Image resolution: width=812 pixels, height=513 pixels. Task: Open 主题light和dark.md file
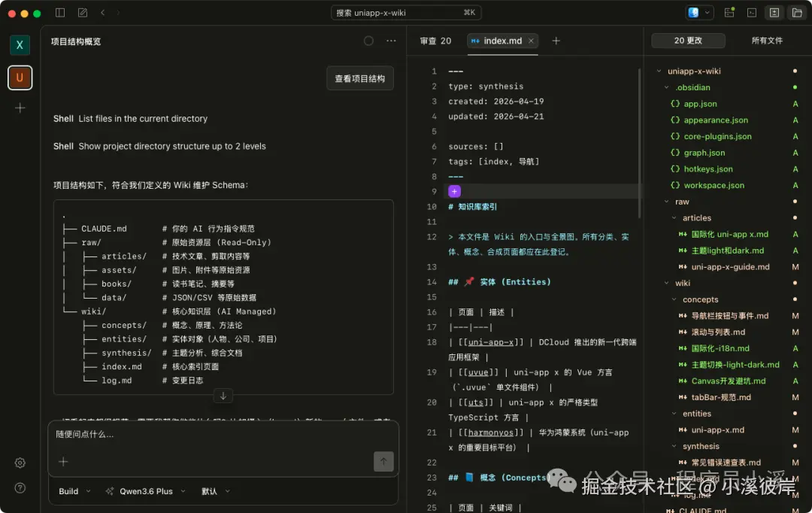coord(728,250)
